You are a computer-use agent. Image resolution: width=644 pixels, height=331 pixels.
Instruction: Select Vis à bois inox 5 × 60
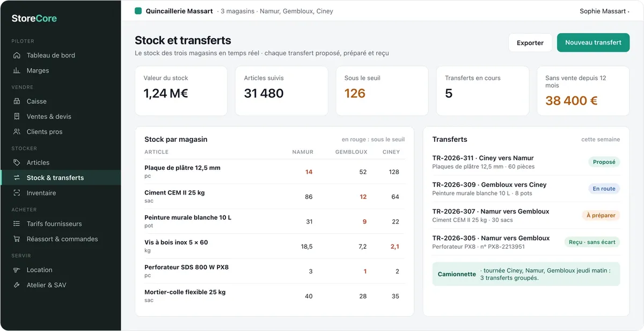tap(176, 242)
